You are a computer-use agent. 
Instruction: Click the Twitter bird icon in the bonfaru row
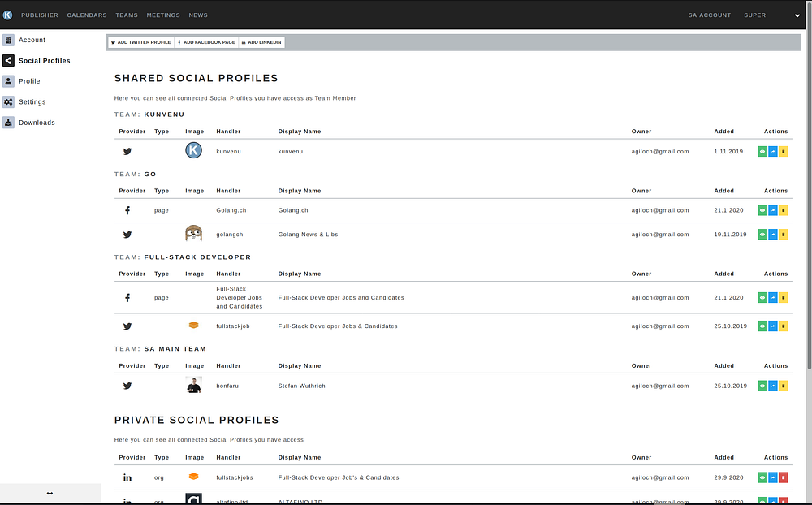127,386
